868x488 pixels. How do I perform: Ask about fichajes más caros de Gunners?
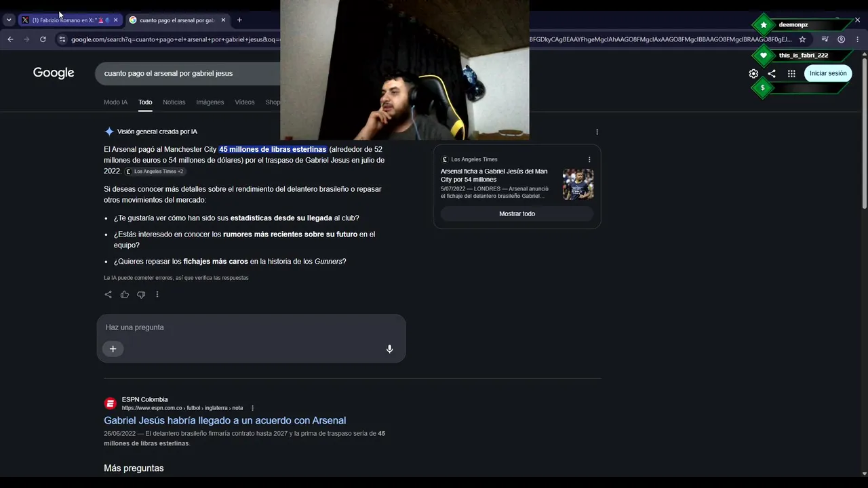(x=216, y=262)
